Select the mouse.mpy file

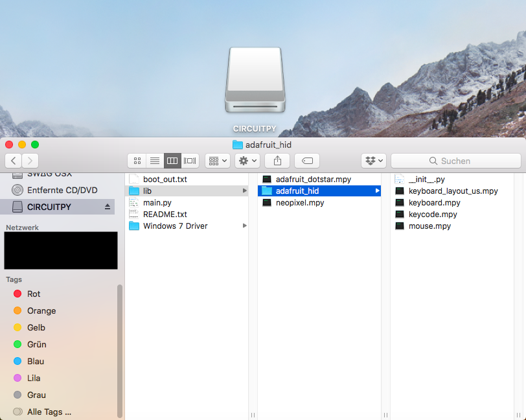click(x=452, y=226)
